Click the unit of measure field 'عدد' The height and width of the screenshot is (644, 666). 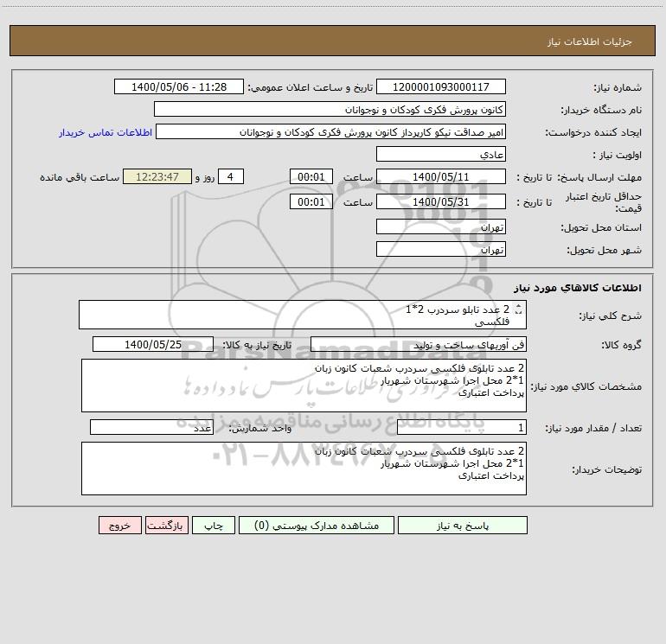point(151,428)
